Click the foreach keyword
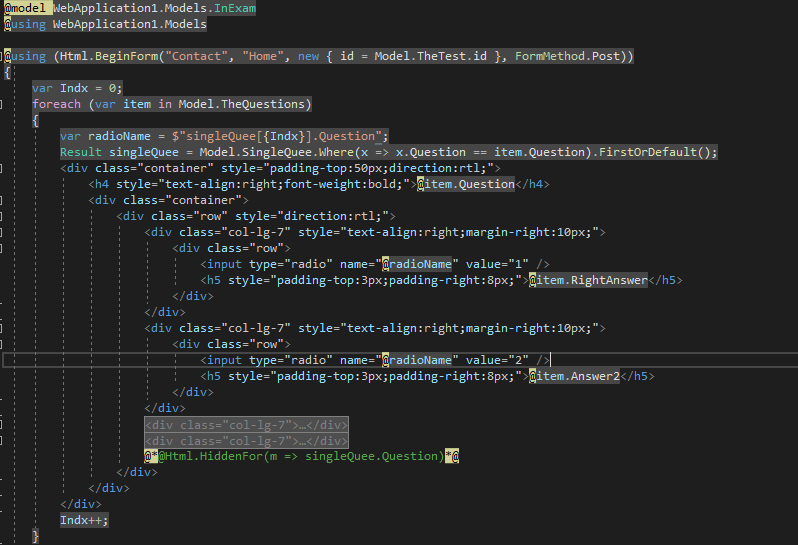 [56, 104]
